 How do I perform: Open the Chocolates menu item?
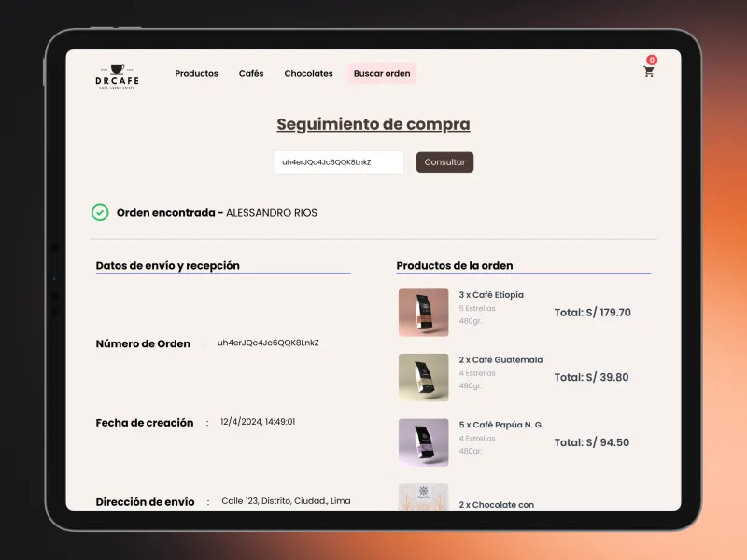pos(308,74)
